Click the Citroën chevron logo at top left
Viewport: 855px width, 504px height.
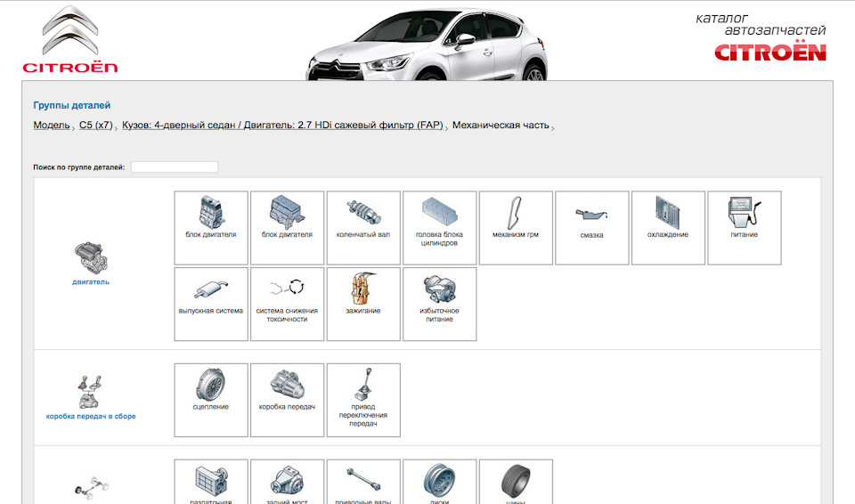[70, 39]
